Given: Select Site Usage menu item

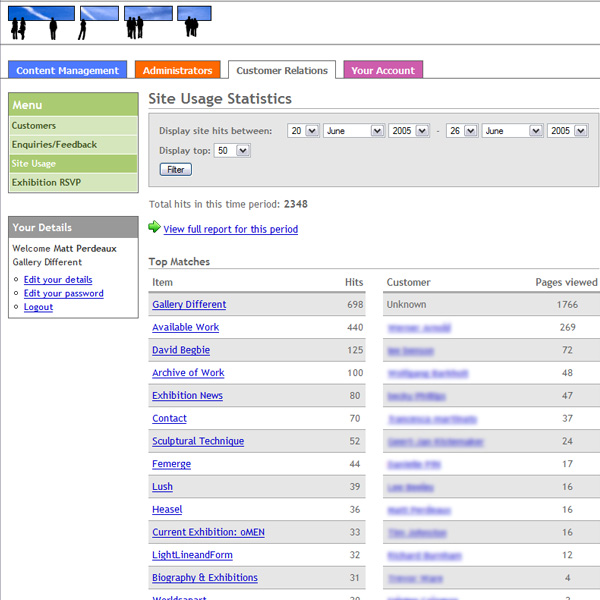Looking at the screenshot, I should tap(73, 163).
